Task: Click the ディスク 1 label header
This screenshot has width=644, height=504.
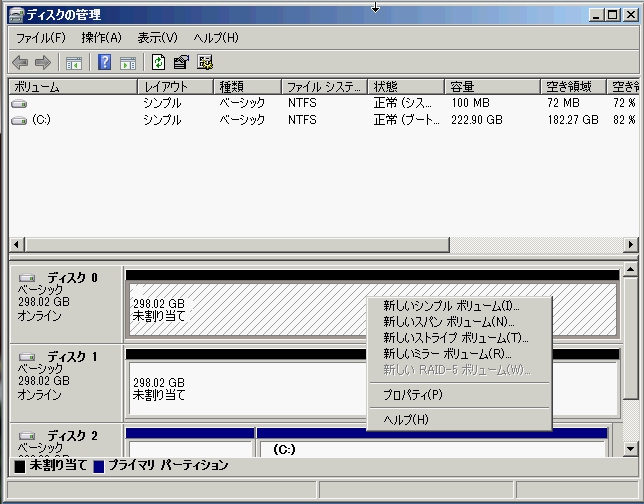Action: (72, 357)
